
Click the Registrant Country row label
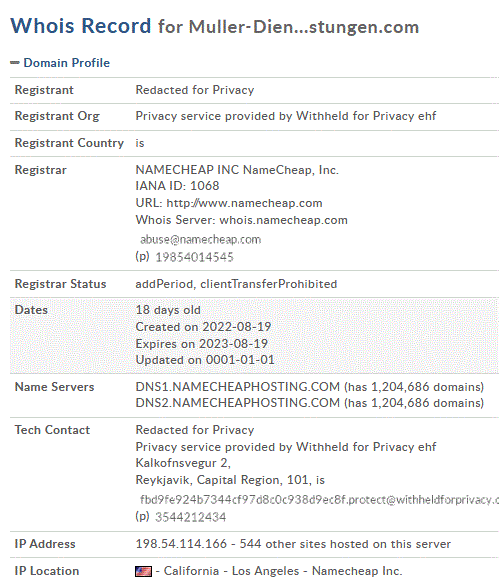[x=69, y=143]
